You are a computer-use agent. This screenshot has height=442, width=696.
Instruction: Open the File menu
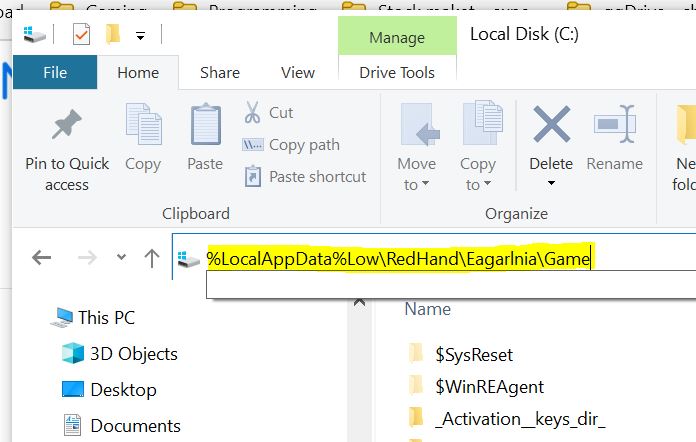pyautogui.click(x=55, y=72)
